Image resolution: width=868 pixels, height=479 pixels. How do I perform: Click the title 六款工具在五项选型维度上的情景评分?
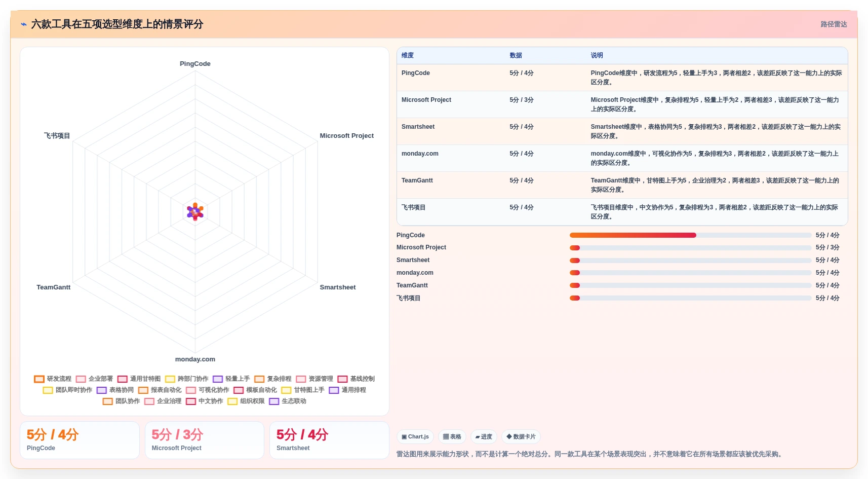tap(117, 24)
